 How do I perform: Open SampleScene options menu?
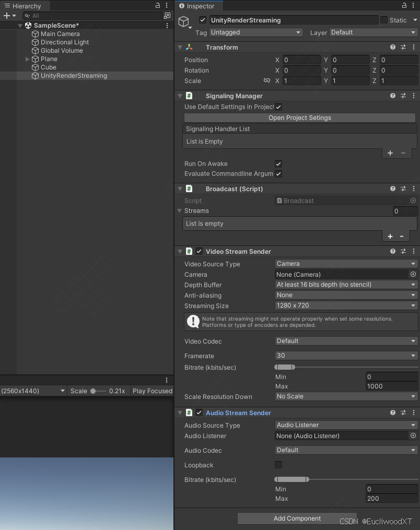[x=167, y=26]
